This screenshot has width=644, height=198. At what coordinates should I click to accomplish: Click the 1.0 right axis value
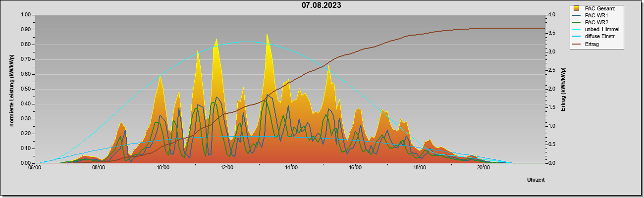pyautogui.click(x=552, y=126)
